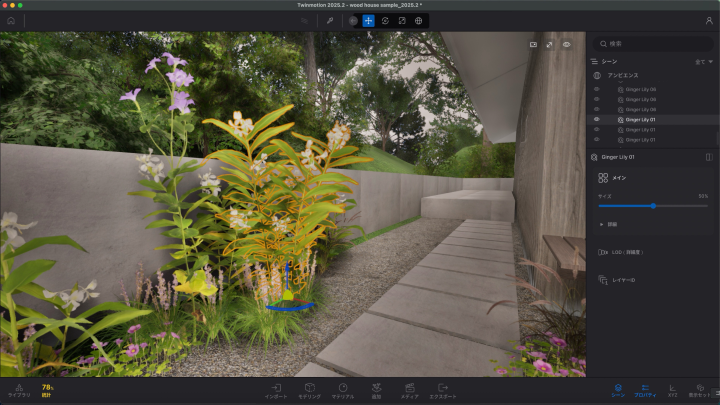The width and height of the screenshot is (720, 405).
Task: Toggle the プロパティ properties panel tab
Action: 645,391
